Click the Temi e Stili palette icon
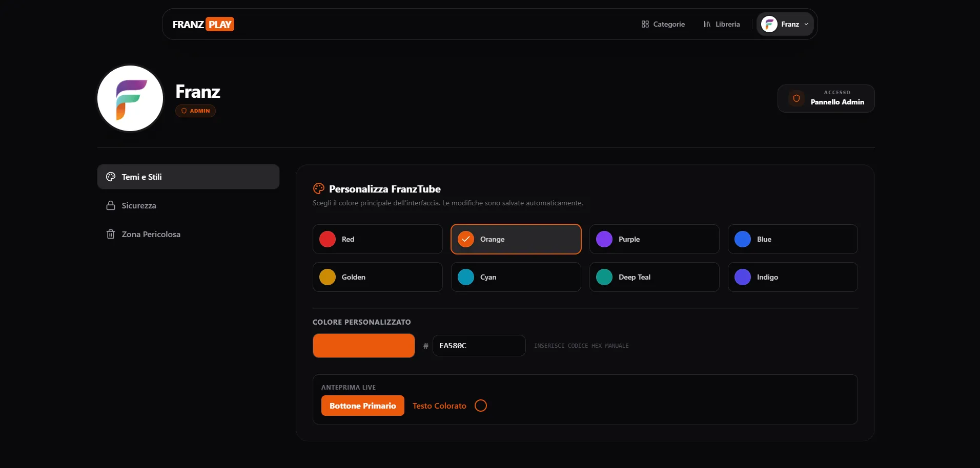 point(111,177)
